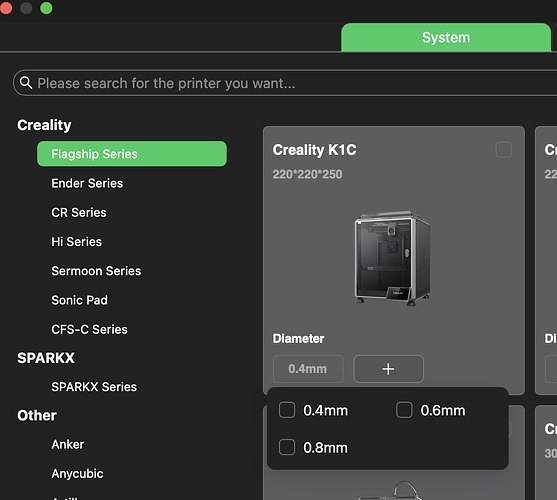Click the printer search input field

[285, 83]
